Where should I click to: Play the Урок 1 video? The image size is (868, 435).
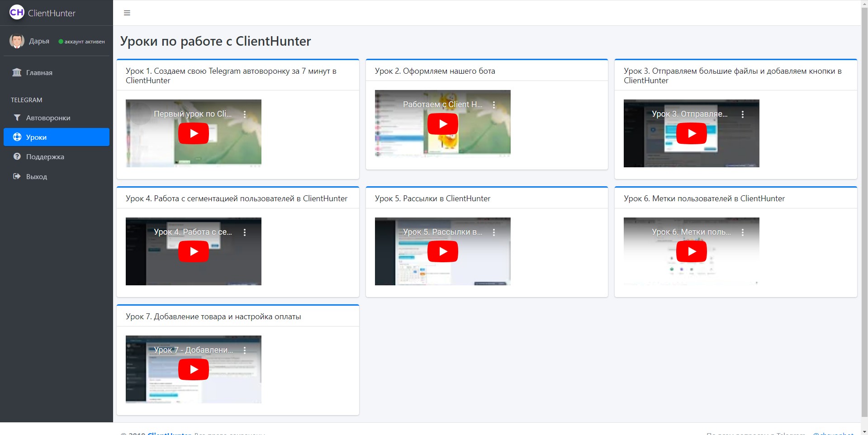coord(194,133)
